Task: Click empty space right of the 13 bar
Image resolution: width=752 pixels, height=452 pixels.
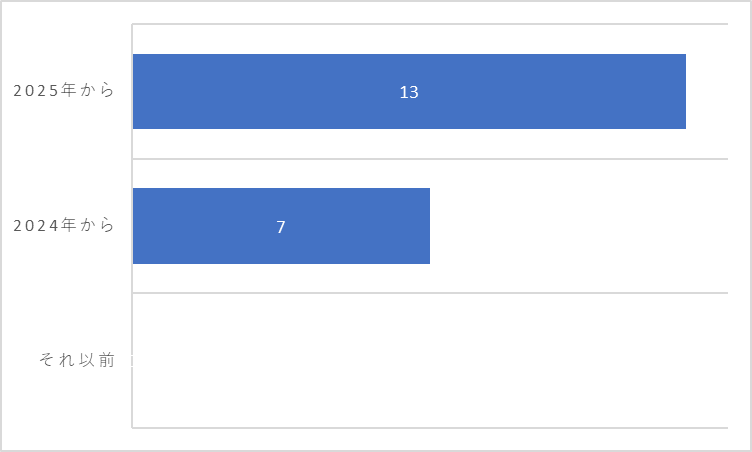Action: coord(707,91)
